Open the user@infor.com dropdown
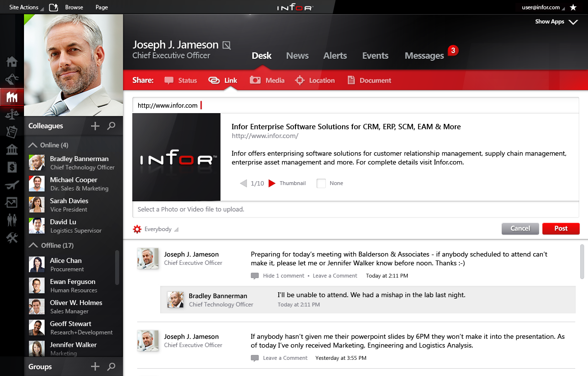The image size is (588, 376). pos(542,7)
